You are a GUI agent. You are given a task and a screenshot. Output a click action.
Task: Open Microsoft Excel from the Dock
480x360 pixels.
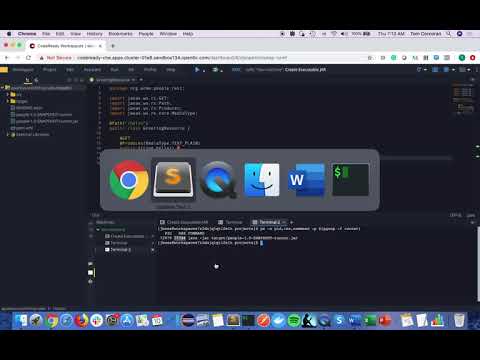[x=370, y=320]
